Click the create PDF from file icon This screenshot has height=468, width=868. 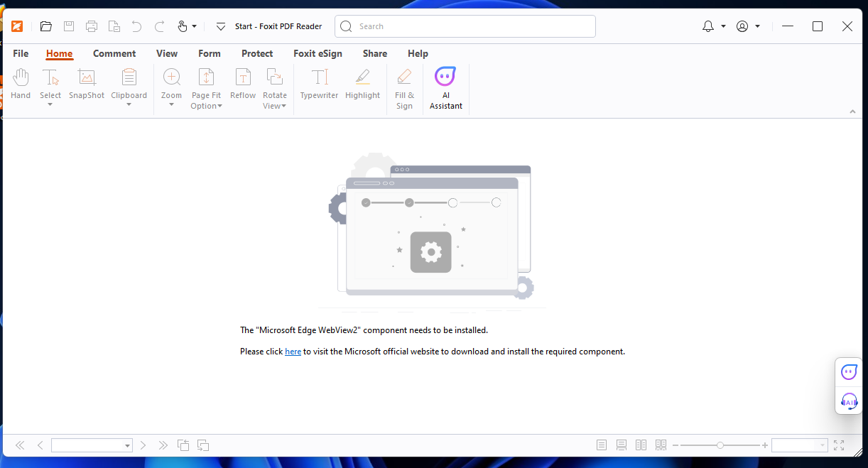tap(114, 26)
